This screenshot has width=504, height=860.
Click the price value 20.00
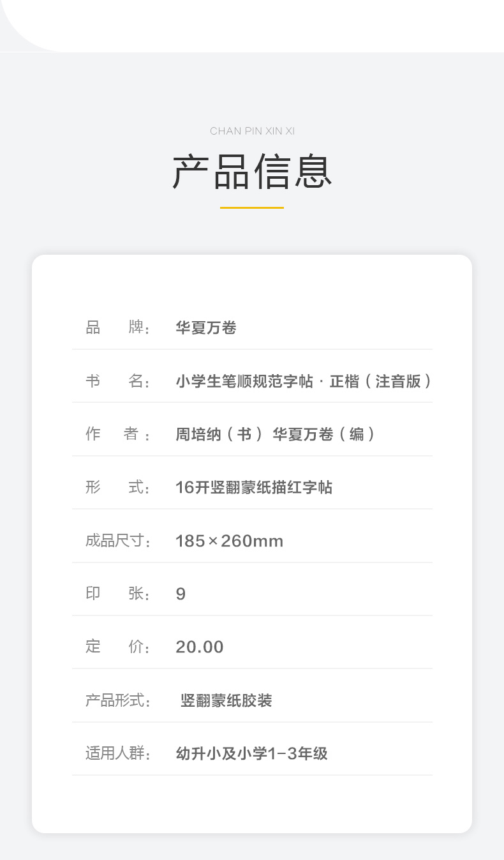coord(200,647)
